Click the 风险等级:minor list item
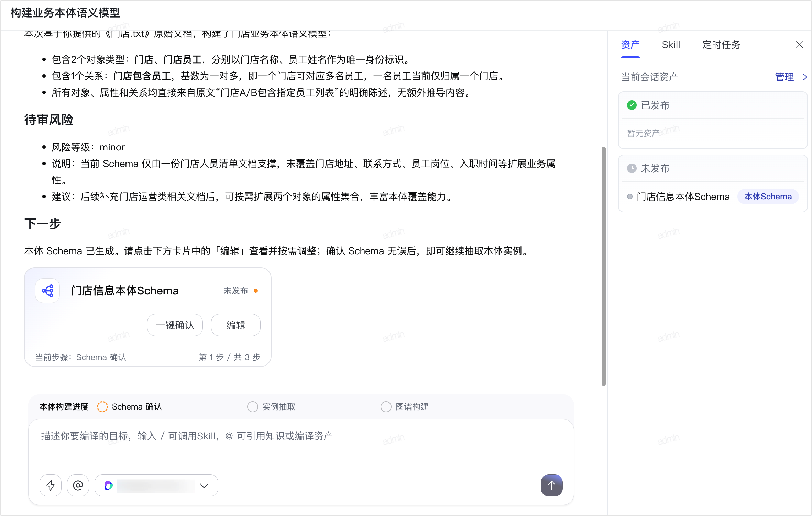This screenshot has height=516, width=812. [88, 147]
